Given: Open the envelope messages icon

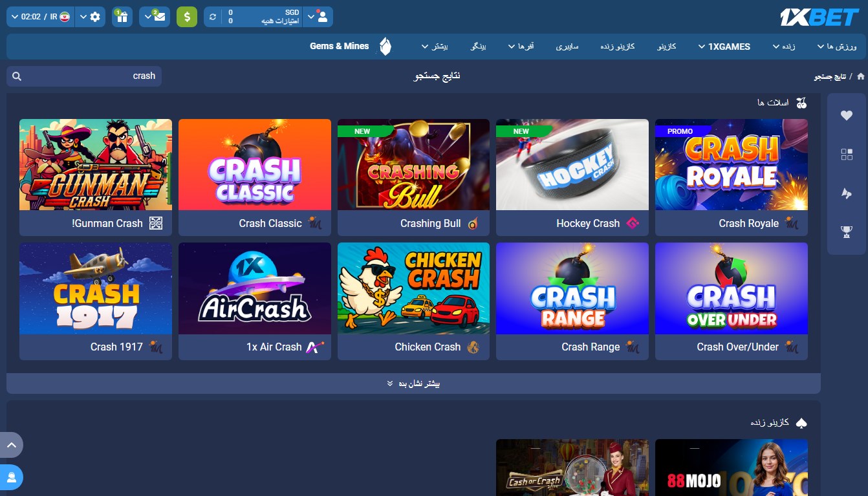Looking at the screenshot, I should [160, 17].
